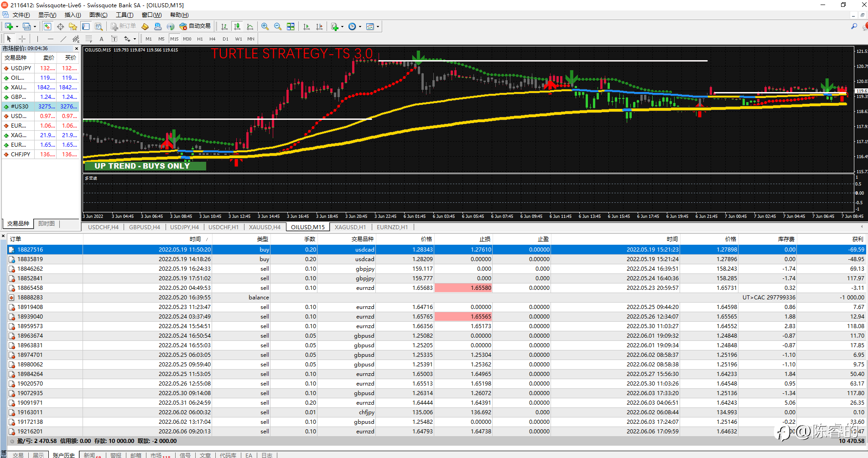Open the 新闻 news terminal tab
This screenshot has width=868, height=458.
(x=92, y=455)
